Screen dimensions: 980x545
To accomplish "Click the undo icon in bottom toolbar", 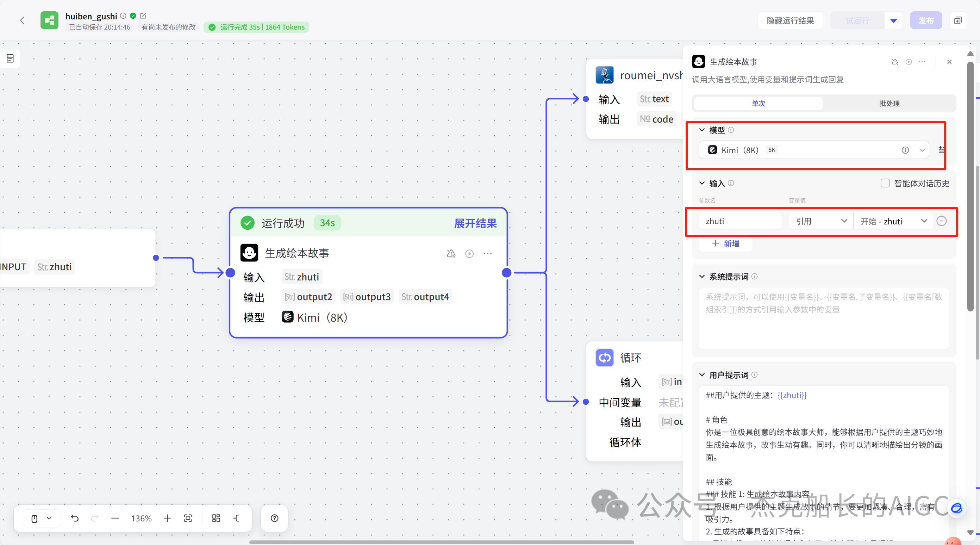I will tap(75, 518).
